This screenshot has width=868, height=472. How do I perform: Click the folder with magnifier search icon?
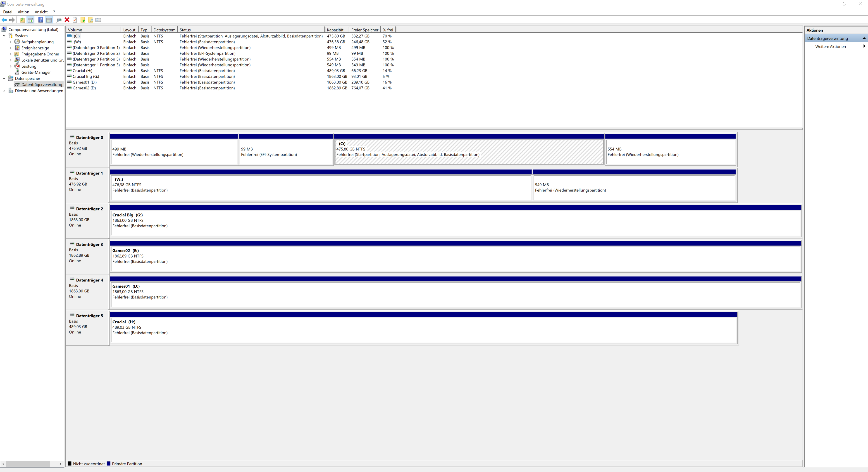click(91, 20)
